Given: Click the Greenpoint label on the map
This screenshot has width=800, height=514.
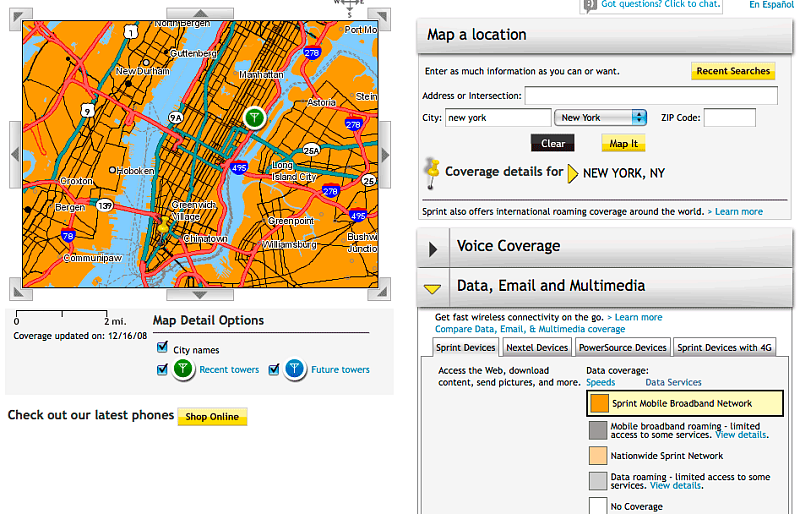Looking at the screenshot, I should [291, 221].
